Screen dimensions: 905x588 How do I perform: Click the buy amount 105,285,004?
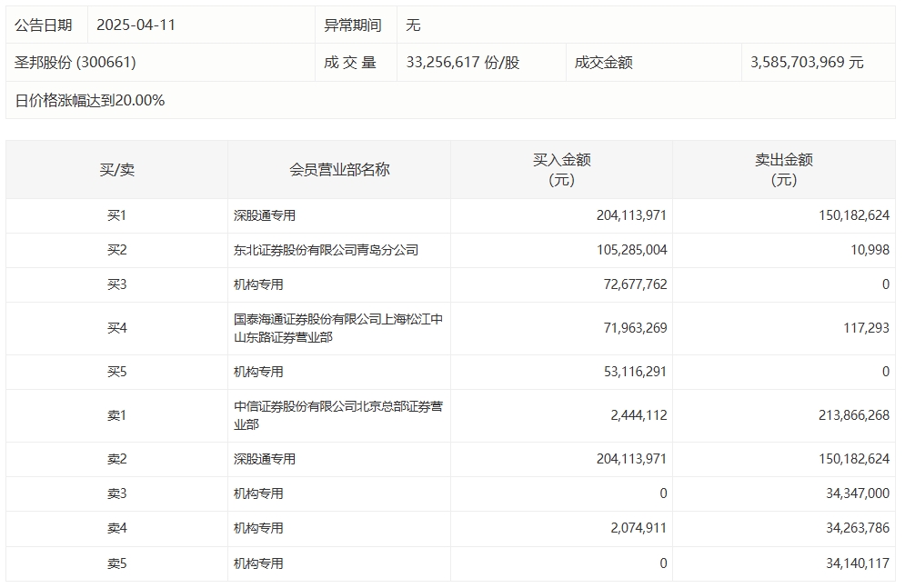tap(631, 250)
